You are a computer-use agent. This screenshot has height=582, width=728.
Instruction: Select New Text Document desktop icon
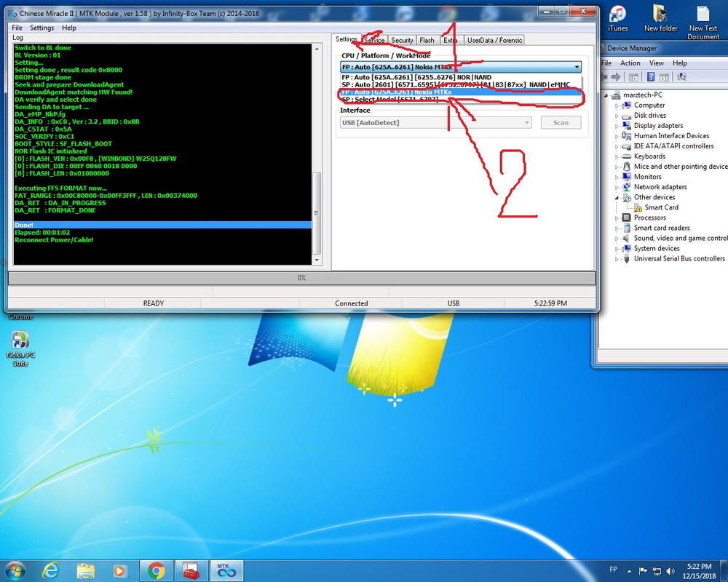(x=703, y=23)
